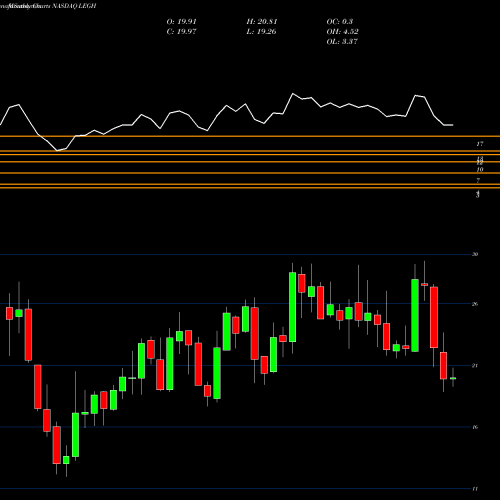Screen dimensions: 500x500
Task: Select the OH: 4.52 reading
Action: click(x=342, y=32)
